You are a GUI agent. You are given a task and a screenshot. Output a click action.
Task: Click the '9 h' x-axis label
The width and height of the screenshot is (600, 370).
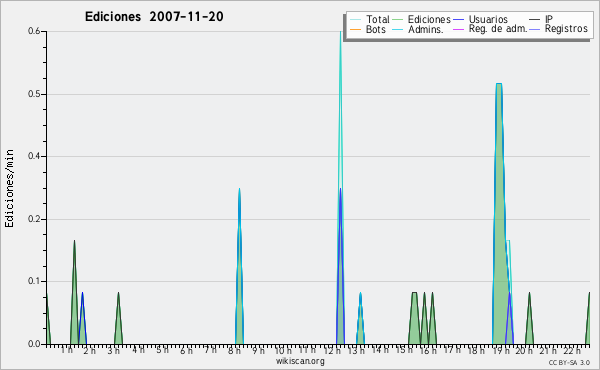pyautogui.click(x=258, y=350)
